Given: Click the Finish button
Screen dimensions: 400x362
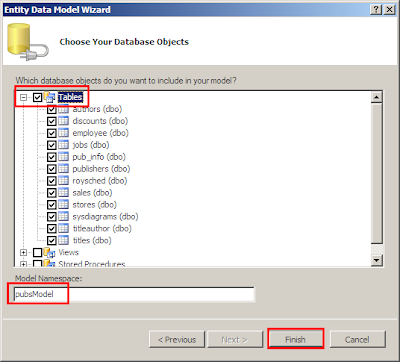Looking at the screenshot, I should click(295, 339).
